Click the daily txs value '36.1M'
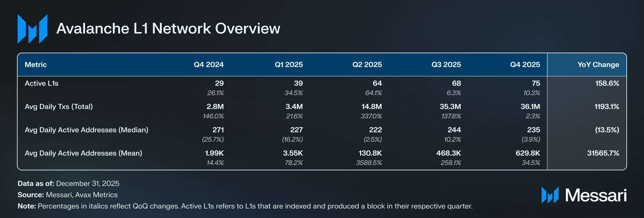This screenshot has width=644, height=218. pos(530,107)
